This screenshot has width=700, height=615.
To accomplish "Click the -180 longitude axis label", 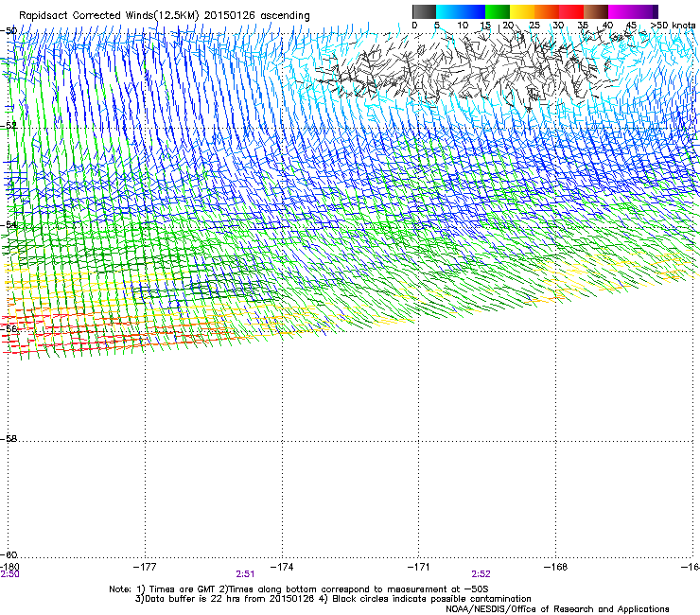I will coord(9,567).
